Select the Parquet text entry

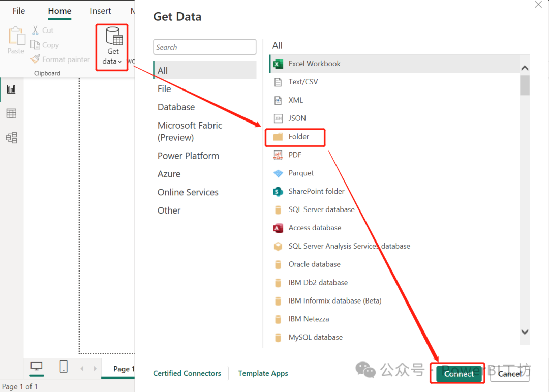pos(301,173)
